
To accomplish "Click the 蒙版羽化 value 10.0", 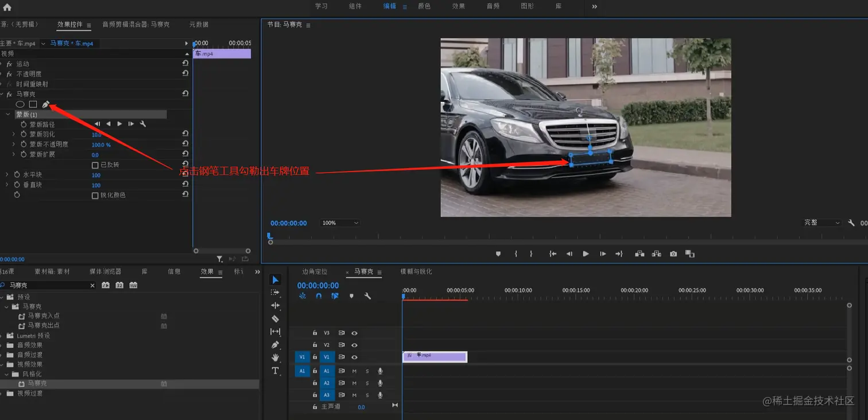I will point(96,135).
